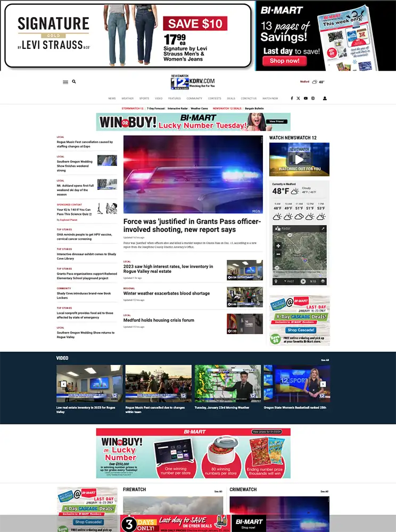Viewport: 396px width, 532px height.
Task: Zoom out on the radar map
Action: 278,254
